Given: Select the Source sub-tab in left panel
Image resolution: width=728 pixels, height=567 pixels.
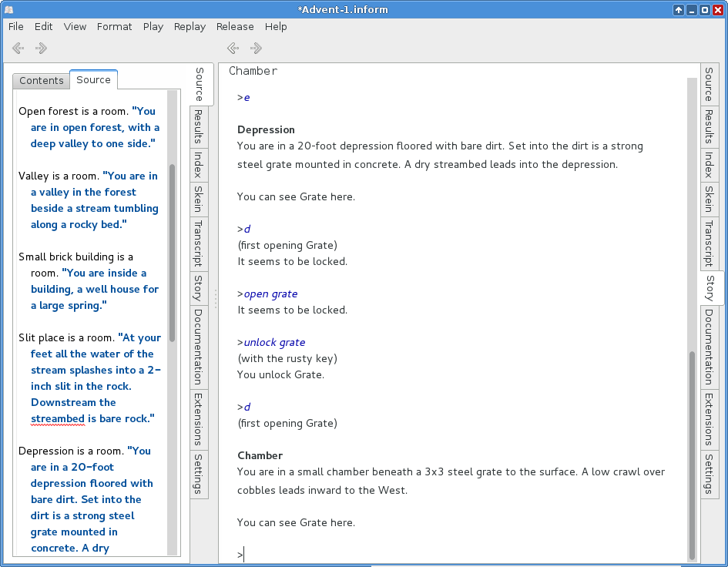Looking at the screenshot, I should pyautogui.click(x=93, y=79).
